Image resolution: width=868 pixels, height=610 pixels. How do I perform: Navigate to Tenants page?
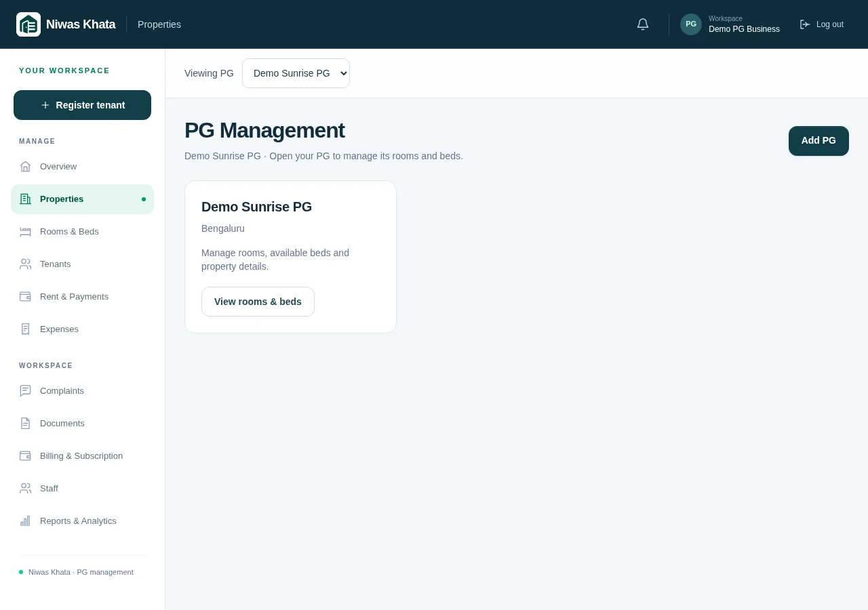pos(82,264)
